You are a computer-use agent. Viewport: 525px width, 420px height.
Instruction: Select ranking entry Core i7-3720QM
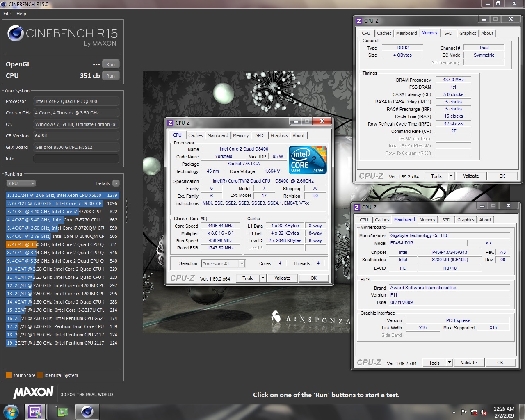point(62,228)
